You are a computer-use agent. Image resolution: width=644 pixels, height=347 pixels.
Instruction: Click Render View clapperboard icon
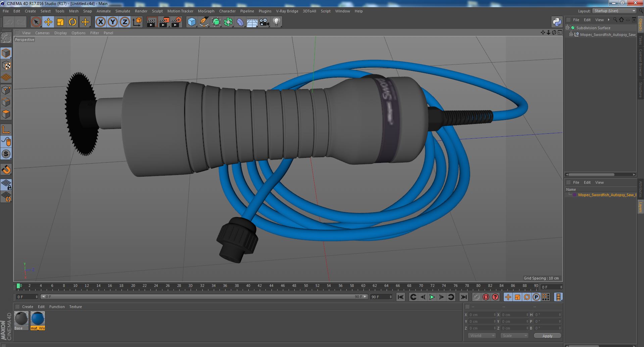(152, 22)
